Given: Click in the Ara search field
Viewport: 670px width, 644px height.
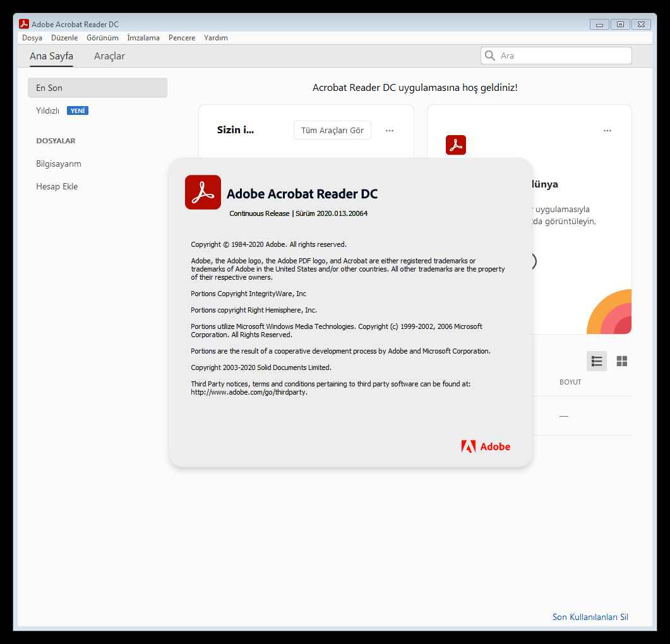Looking at the screenshot, I should coord(562,56).
